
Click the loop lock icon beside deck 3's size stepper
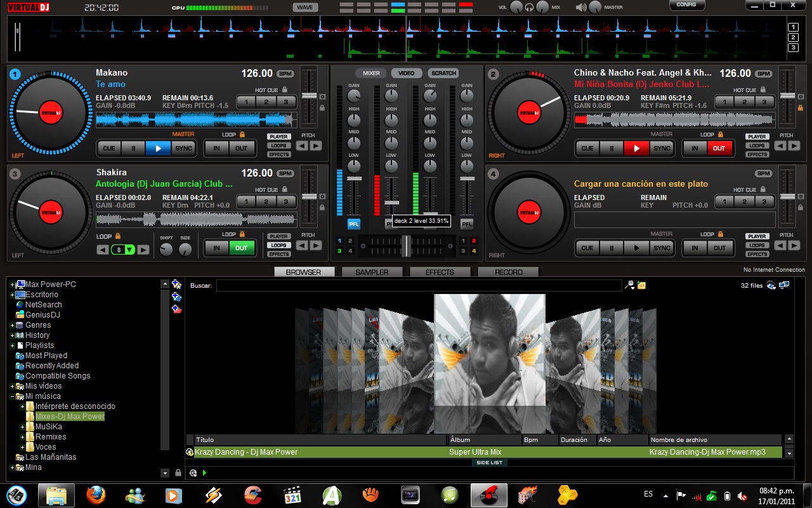point(118,236)
